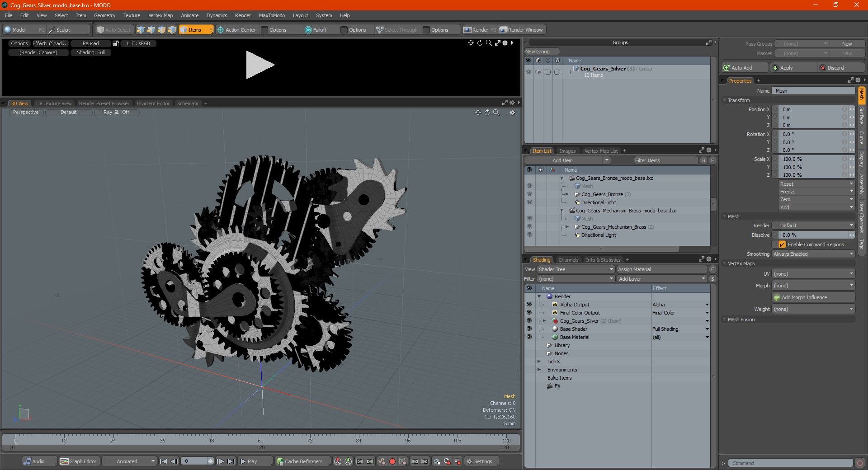Toggle Final Color Output visibility

pyautogui.click(x=529, y=313)
